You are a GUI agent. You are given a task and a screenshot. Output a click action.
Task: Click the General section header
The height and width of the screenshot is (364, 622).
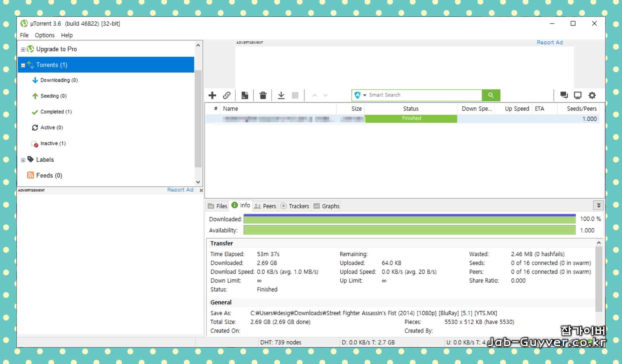221,303
